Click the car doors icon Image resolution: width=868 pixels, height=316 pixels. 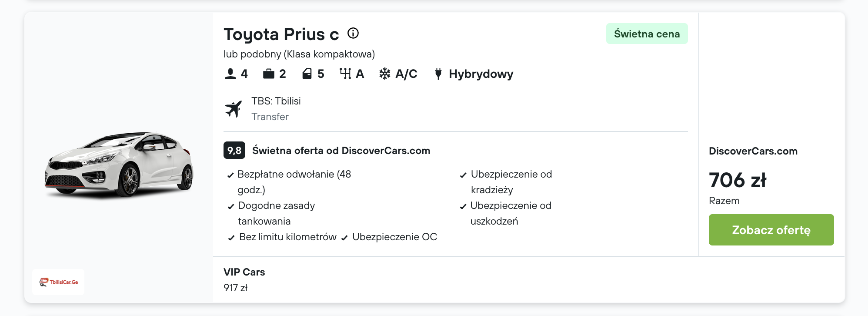pyautogui.click(x=307, y=74)
